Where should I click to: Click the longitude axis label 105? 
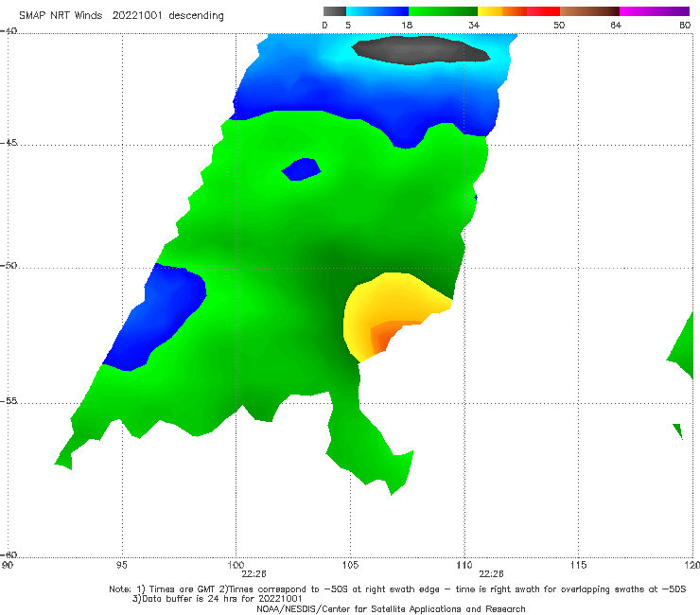point(350,566)
